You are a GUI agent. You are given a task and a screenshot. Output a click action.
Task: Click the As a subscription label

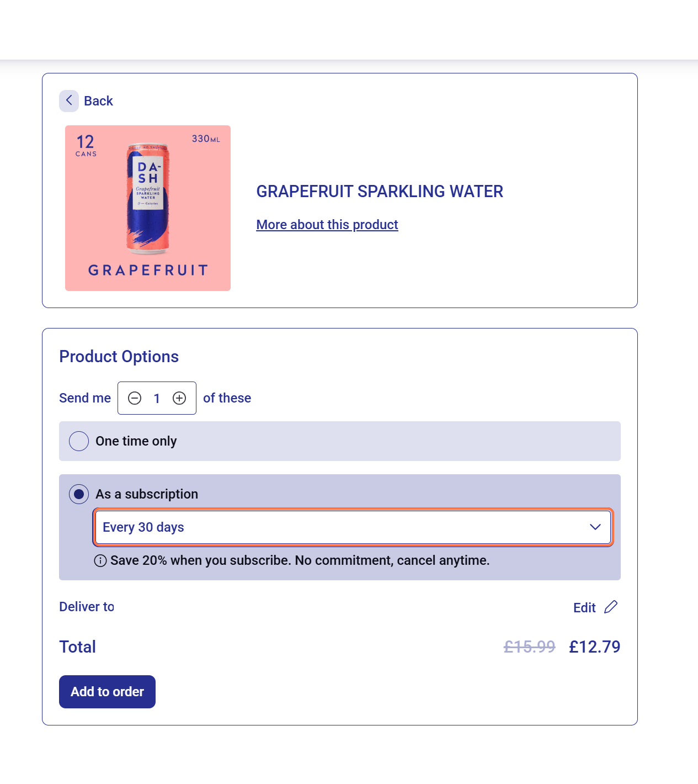(147, 494)
